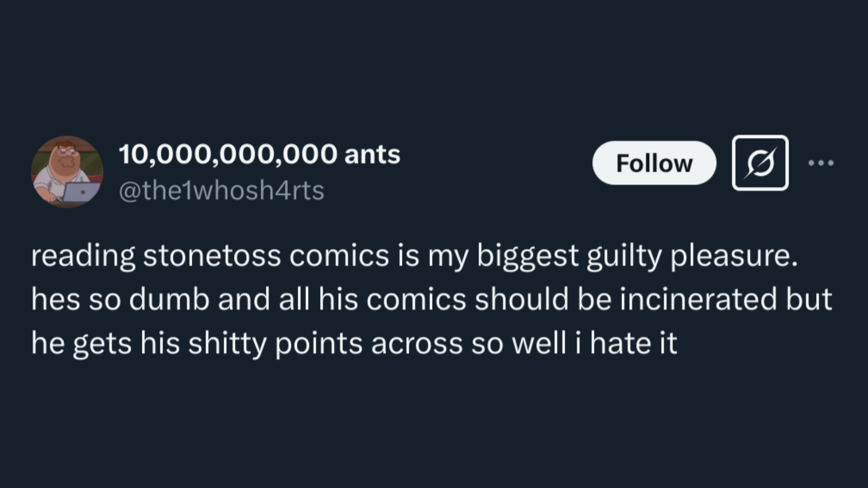
Task: Click the tweet text starting 'reading stonetoss comics'
Action: 414,256
